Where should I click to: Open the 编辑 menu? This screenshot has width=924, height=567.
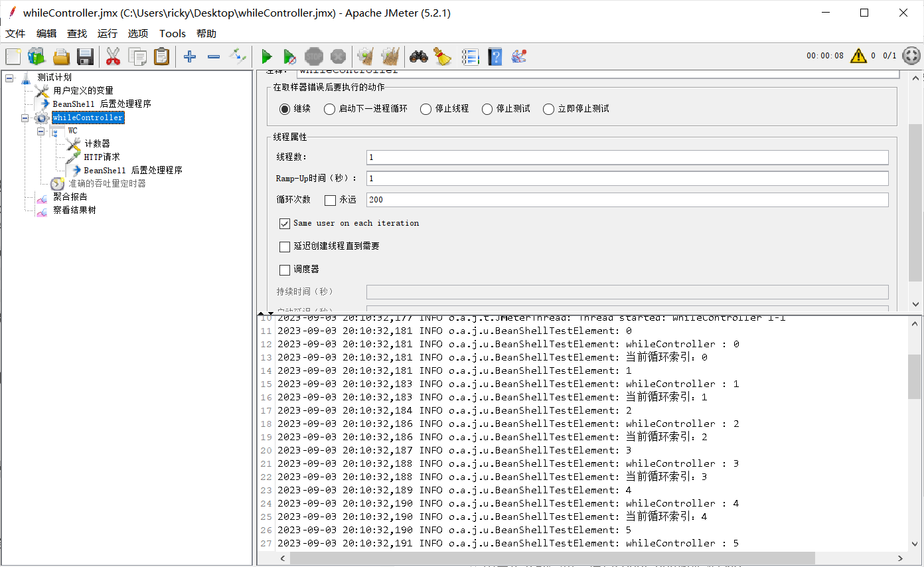point(46,33)
